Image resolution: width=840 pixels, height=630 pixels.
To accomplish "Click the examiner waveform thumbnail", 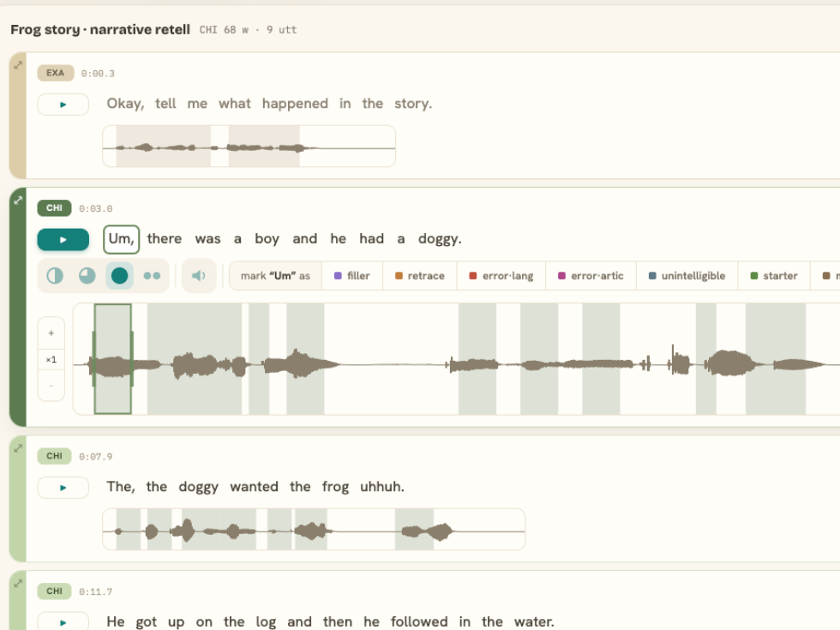I will (249, 147).
